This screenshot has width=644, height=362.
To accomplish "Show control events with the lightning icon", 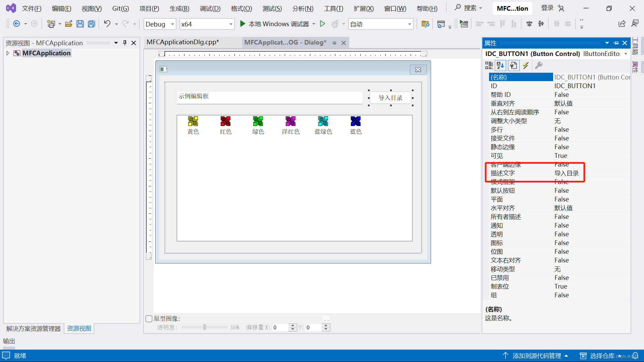I will pos(526,65).
